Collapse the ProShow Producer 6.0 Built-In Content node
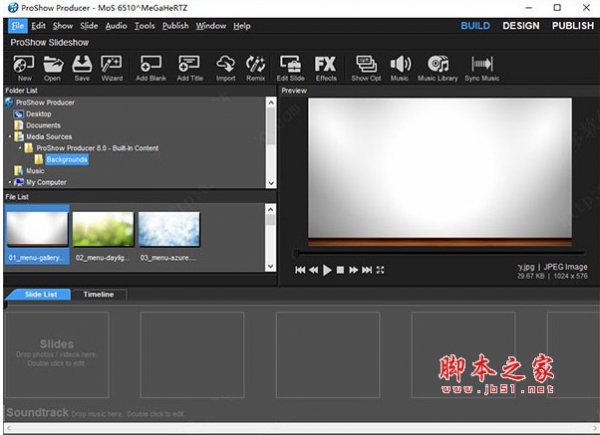This screenshot has width=600, height=435. (x=20, y=148)
